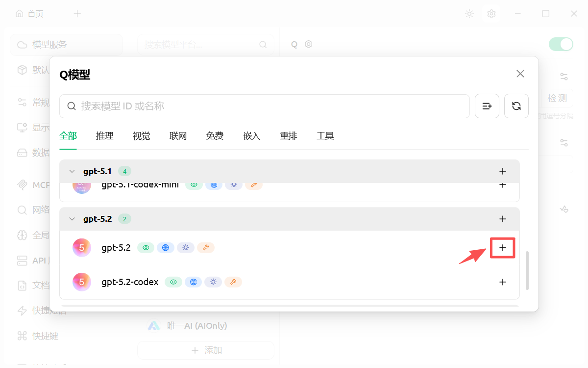
Task: Click the wrench tool tag on gpt-5.2 row
Action: pos(206,248)
